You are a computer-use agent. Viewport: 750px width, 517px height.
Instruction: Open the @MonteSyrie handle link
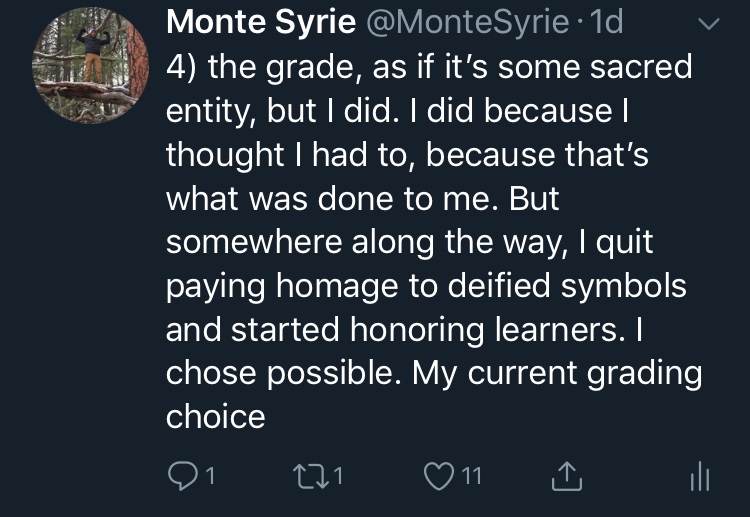click(468, 23)
